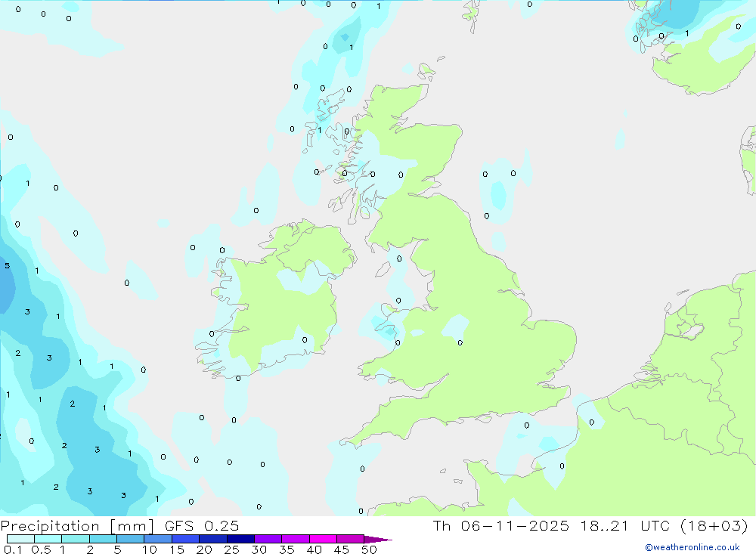This screenshot has height=554, width=756.
Task: Click the '18..21 UTC' time range text
Action: pos(625,525)
